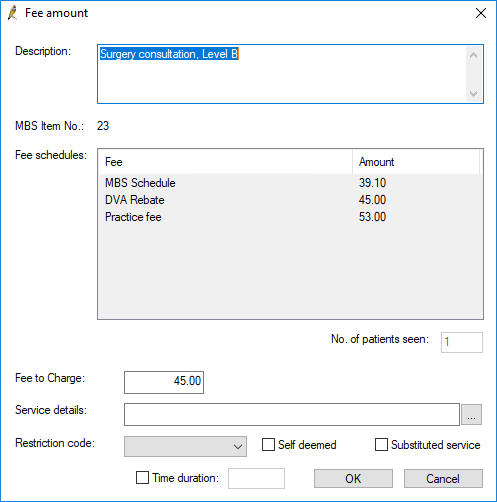
Task: Open Service details browse ellipsis button
Action: tap(471, 415)
